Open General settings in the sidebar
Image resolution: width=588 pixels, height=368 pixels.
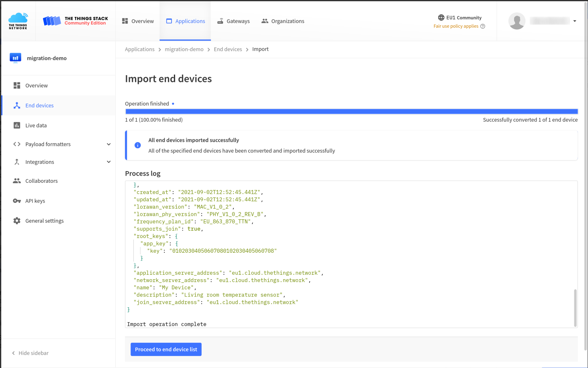coord(59,221)
